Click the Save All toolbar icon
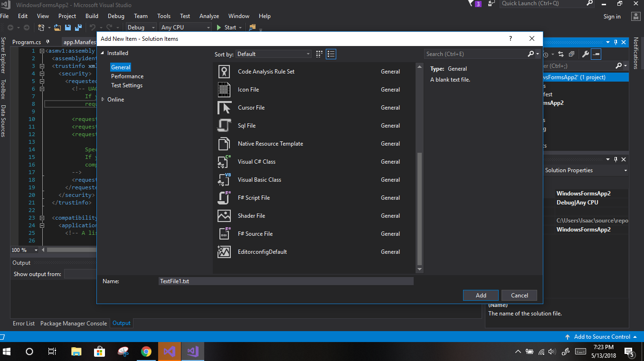 click(x=77, y=28)
